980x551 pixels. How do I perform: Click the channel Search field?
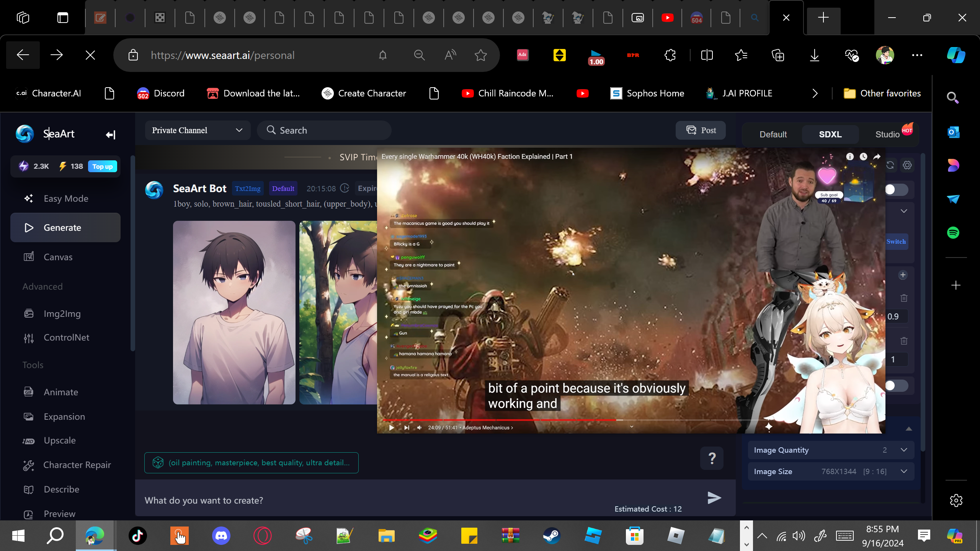(x=324, y=130)
